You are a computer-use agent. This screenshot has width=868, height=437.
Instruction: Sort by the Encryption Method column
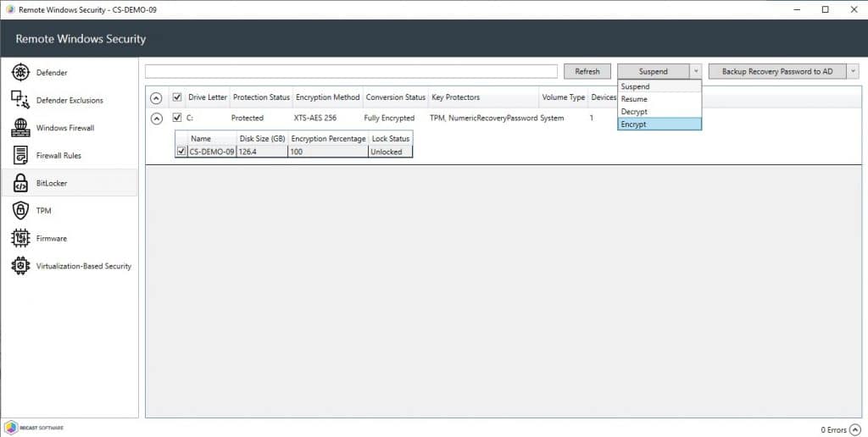(328, 97)
